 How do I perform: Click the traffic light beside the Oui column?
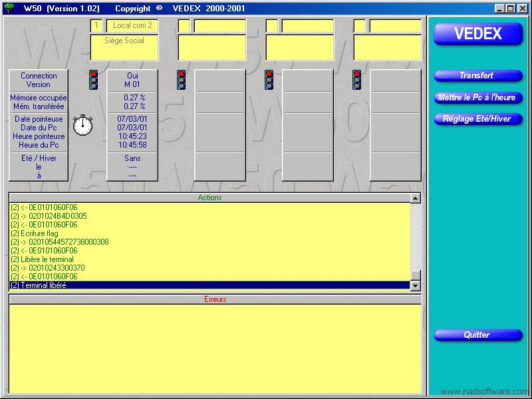click(x=94, y=80)
